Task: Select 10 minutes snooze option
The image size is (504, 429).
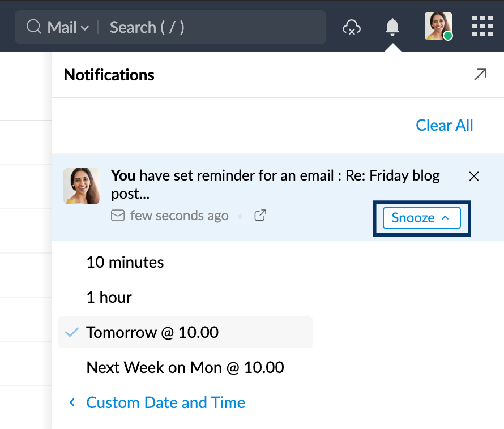Action: 125,263
